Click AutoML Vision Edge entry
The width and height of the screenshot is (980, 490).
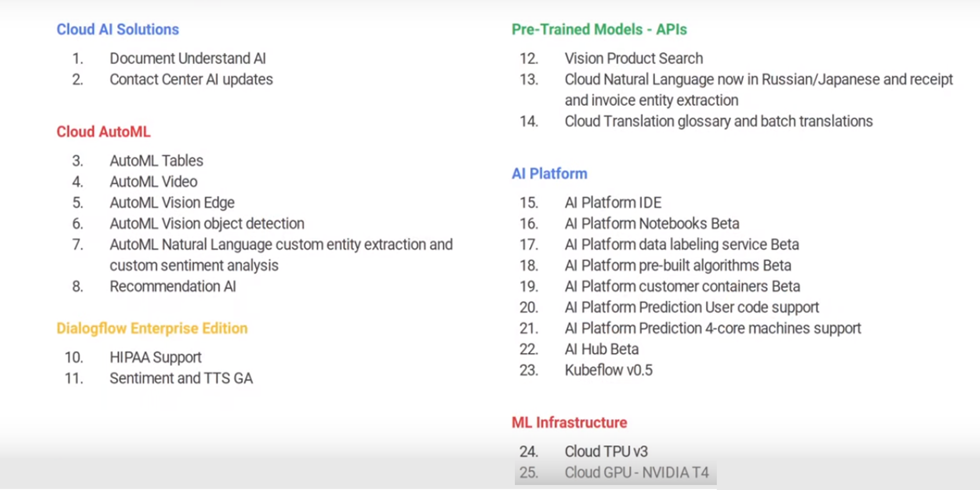tap(172, 202)
